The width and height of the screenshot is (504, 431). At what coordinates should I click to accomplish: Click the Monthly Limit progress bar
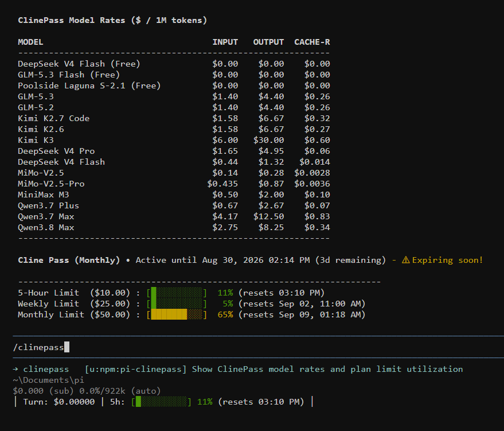tap(177, 315)
